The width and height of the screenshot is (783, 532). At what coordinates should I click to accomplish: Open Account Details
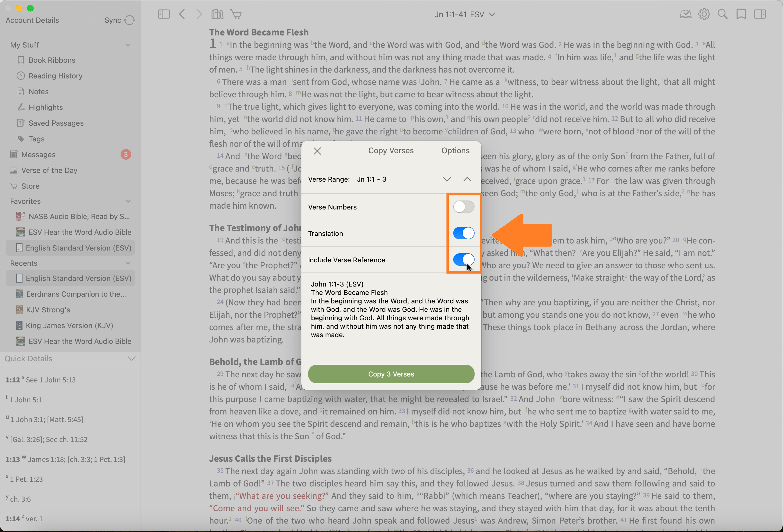tap(32, 20)
